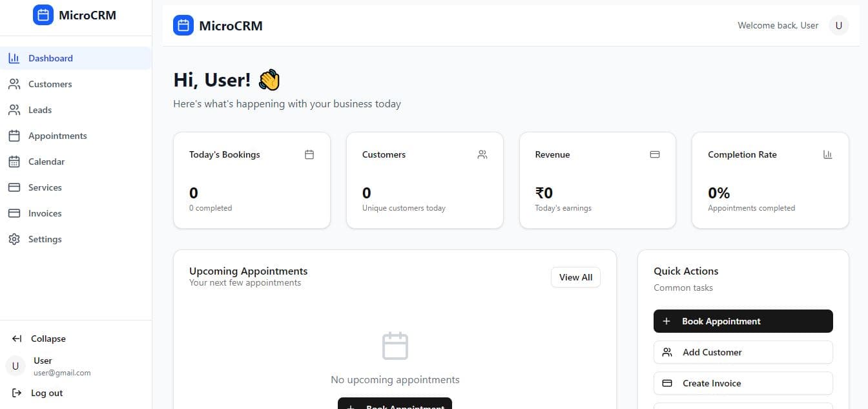Click the MicroCRM calendar logo in header
This screenshot has height=409, width=868.
183,26
